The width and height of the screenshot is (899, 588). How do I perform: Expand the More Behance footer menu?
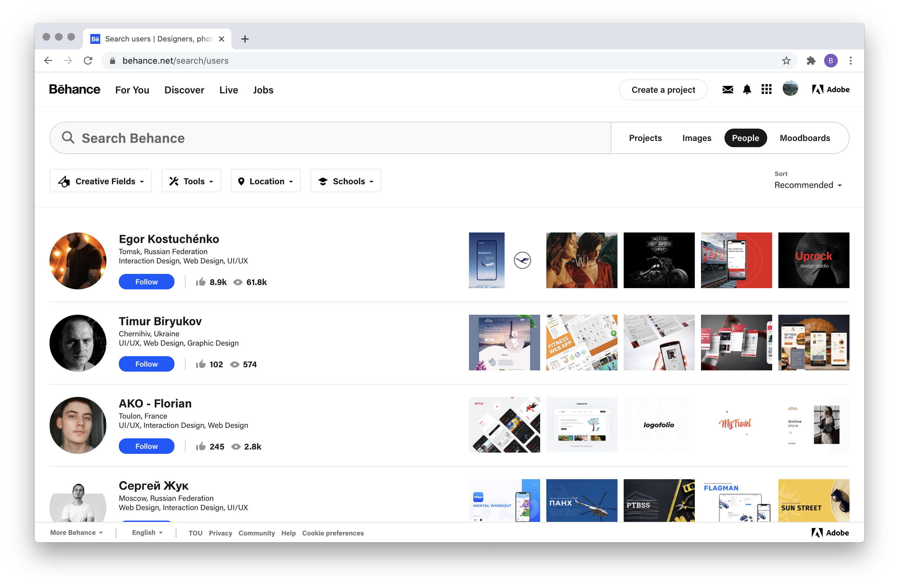[77, 533]
